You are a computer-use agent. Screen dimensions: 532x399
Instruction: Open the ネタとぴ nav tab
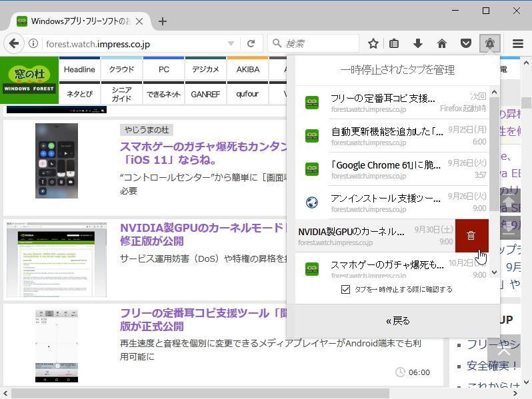tap(79, 93)
